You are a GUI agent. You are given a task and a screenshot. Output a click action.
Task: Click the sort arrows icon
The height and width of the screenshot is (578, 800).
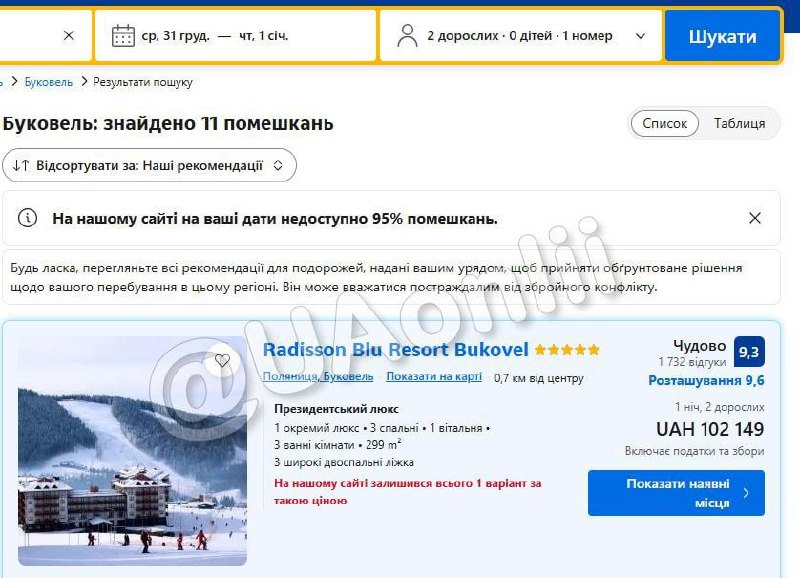[x=21, y=165]
